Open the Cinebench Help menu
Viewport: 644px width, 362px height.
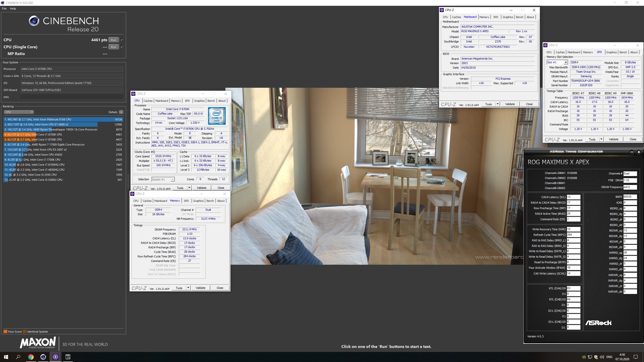point(13,9)
